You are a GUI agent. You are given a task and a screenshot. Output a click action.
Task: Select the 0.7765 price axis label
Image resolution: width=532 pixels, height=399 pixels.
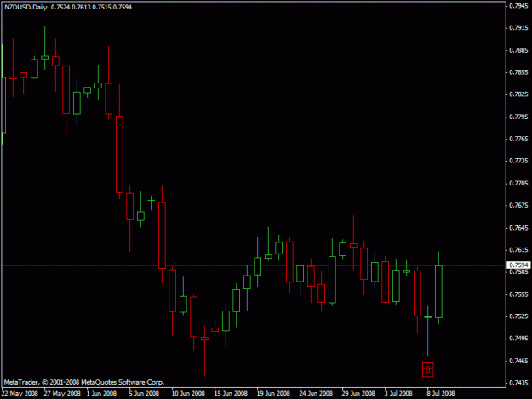click(x=518, y=139)
